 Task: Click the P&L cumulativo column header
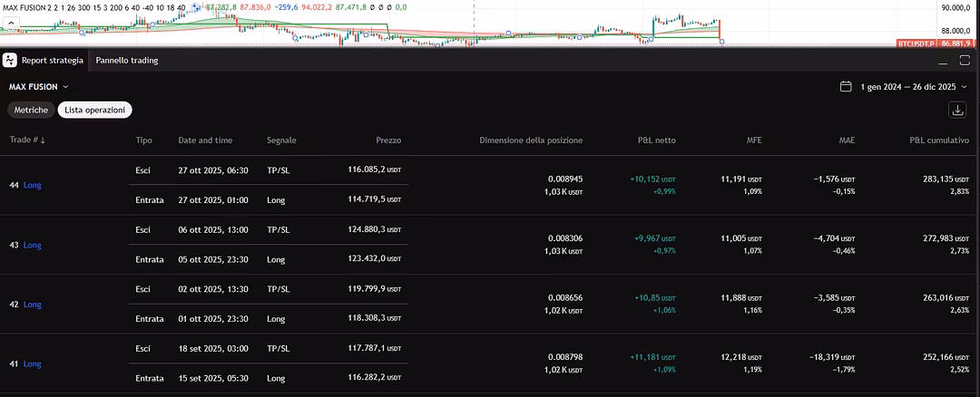(x=939, y=140)
